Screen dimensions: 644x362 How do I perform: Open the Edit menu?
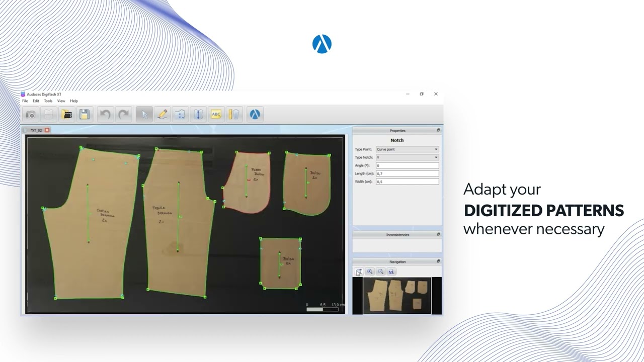tap(36, 101)
